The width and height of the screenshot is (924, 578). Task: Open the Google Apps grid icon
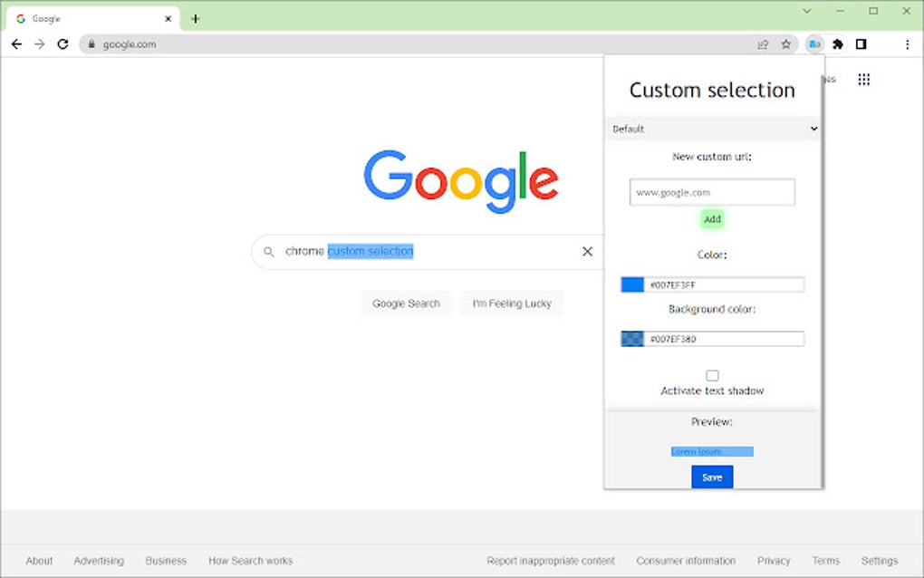pos(864,80)
